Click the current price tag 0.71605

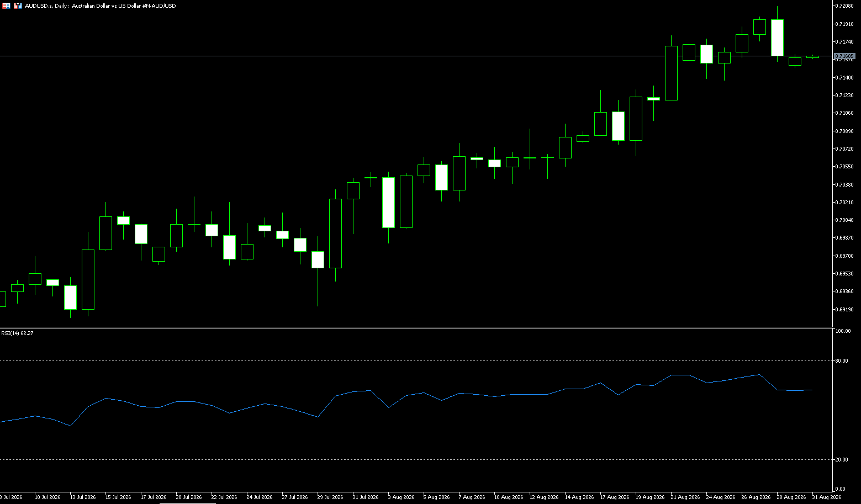tap(844, 56)
